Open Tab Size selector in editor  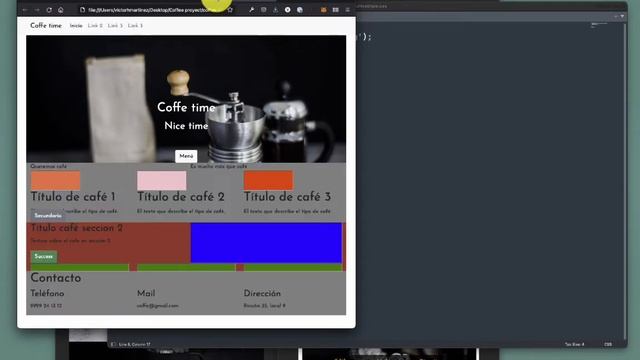click(574, 344)
